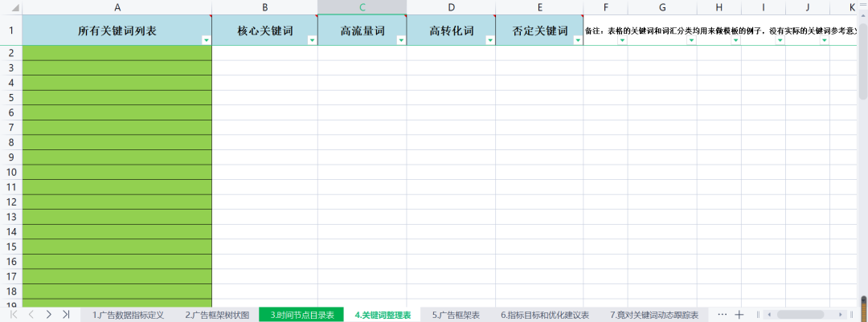Jump to the first sheet tab arrow
Viewport: 868px width, 322px height.
point(14,314)
